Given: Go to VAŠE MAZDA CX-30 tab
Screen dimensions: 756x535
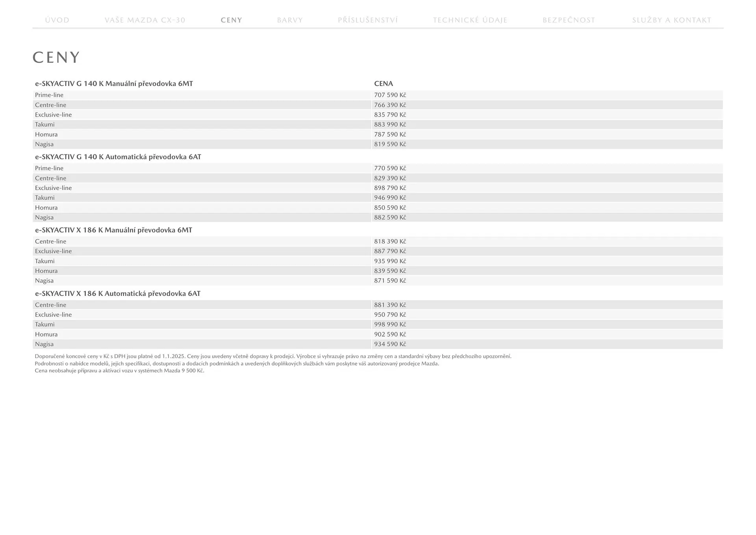Looking at the screenshot, I should click(x=145, y=20).
